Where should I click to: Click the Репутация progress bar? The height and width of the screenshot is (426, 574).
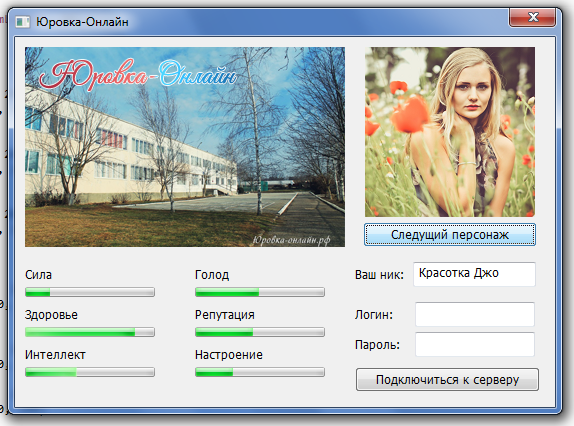(x=260, y=332)
